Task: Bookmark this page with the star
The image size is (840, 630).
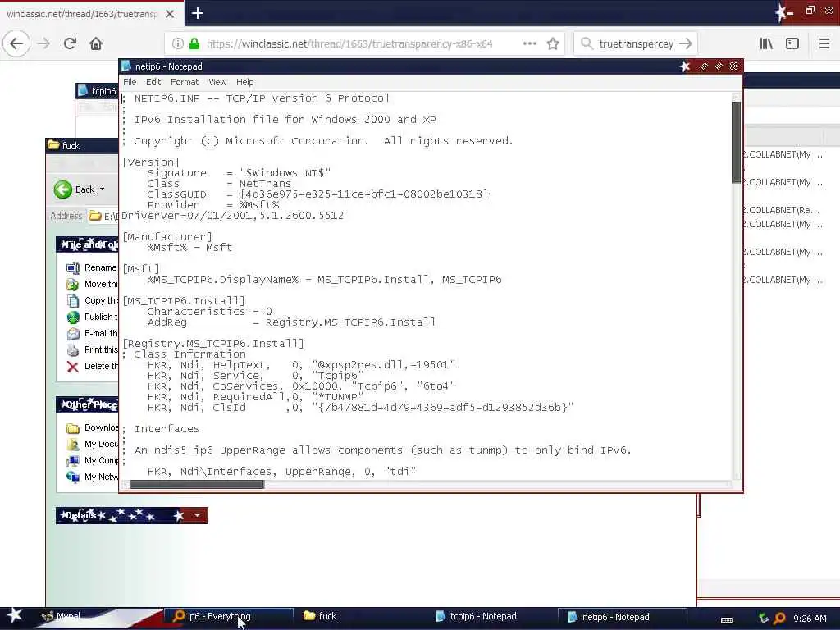Action: tap(553, 44)
